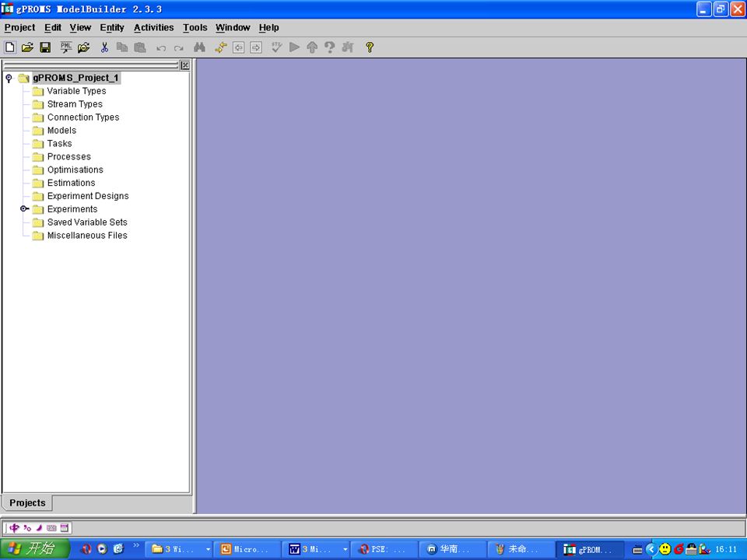
Task: Select the gPROMS_Project_1 root item
Action: click(75, 78)
